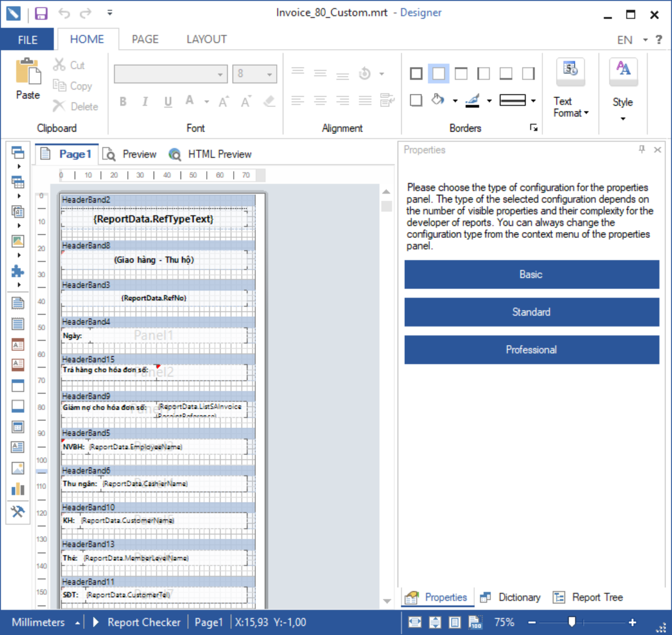This screenshot has height=635, width=672.
Task: Click the zoom slider handle
Action: click(572, 622)
